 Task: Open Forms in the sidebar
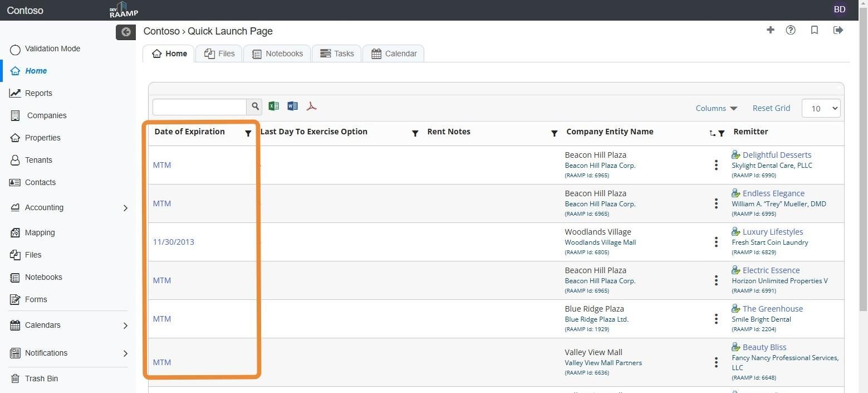coord(36,299)
